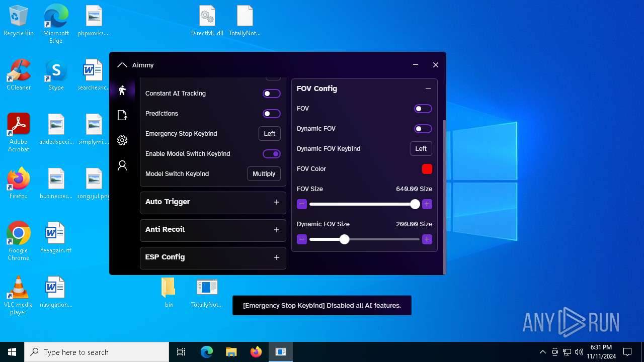Pick the red FOV Color swatch
Viewport: 644px width, 362px height.
427,169
